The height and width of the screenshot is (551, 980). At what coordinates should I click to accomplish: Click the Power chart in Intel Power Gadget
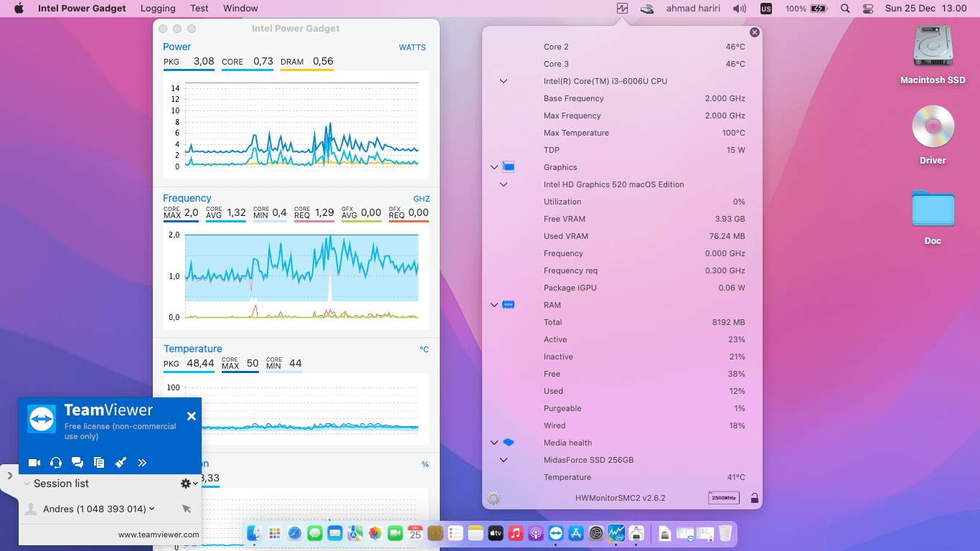click(x=296, y=125)
